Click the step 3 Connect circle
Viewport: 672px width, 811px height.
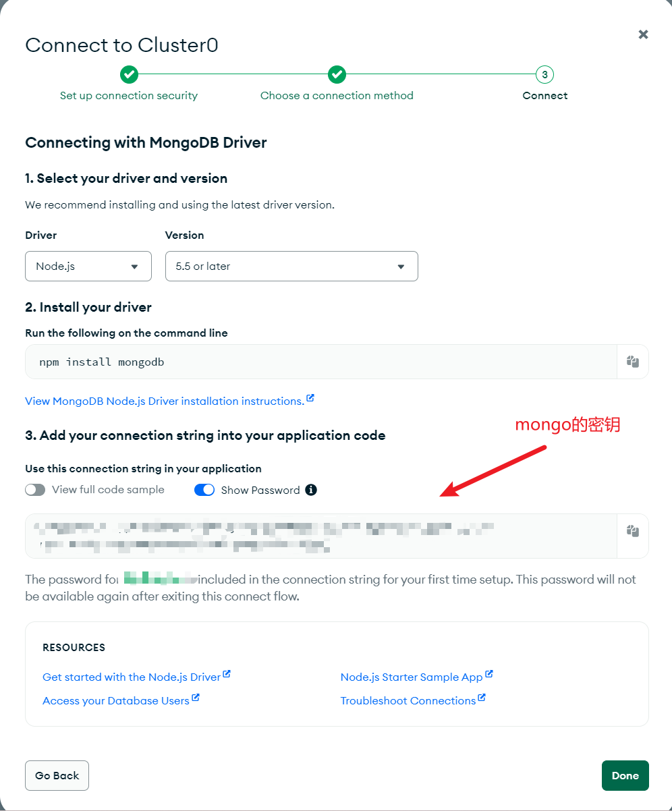click(x=544, y=74)
